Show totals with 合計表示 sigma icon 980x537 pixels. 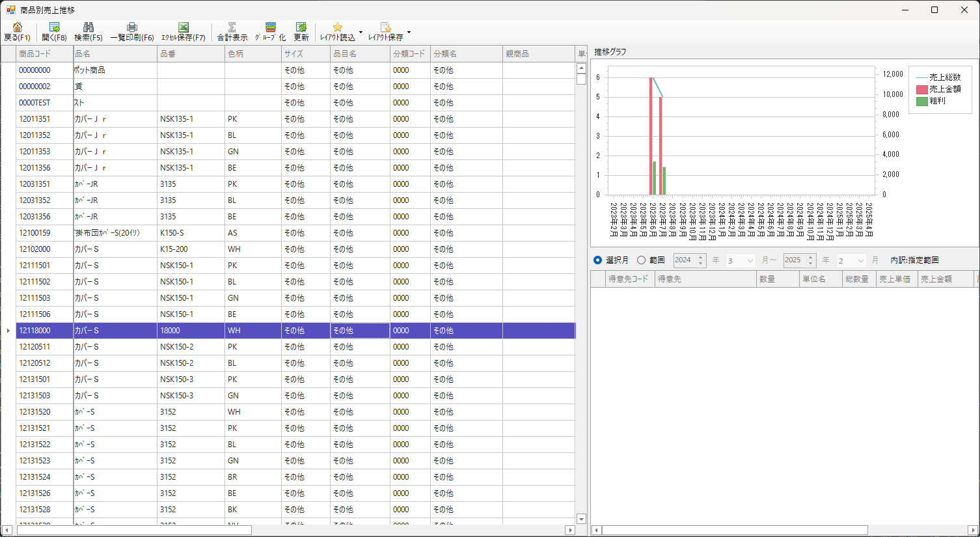[232, 27]
